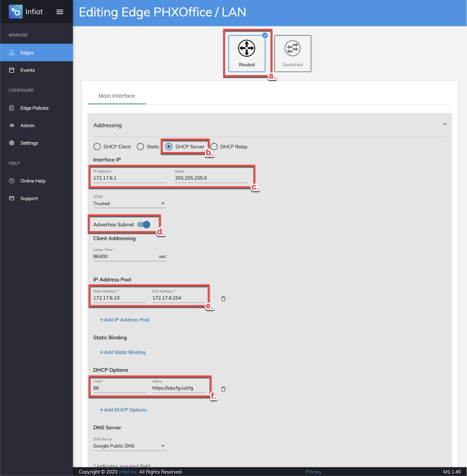Image resolution: width=467 pixels, height=476 pixels.
Task: Select the Switched mode tile
Action: [293, 53]
